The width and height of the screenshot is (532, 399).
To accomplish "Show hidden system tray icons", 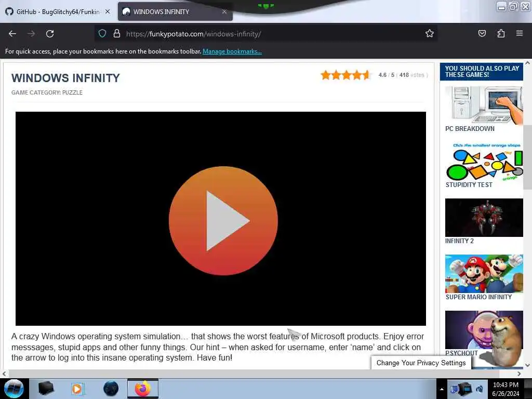I will pyautogui.click(x=442, y=389).
